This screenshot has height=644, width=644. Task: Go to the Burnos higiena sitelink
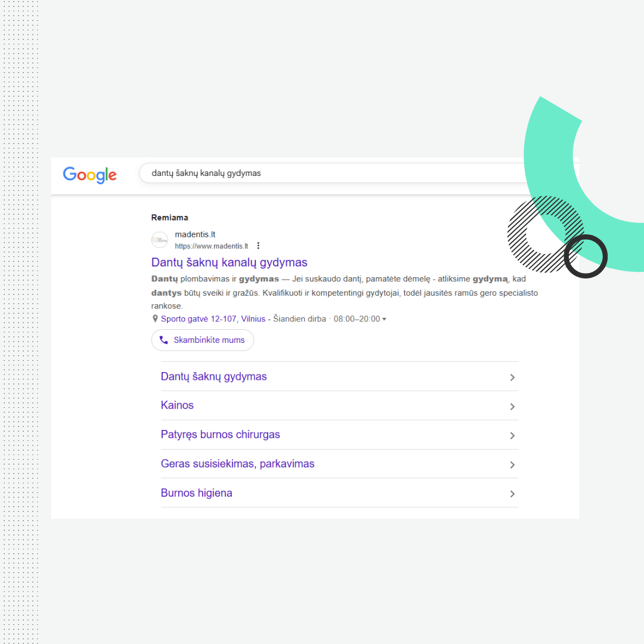point(196,493)
